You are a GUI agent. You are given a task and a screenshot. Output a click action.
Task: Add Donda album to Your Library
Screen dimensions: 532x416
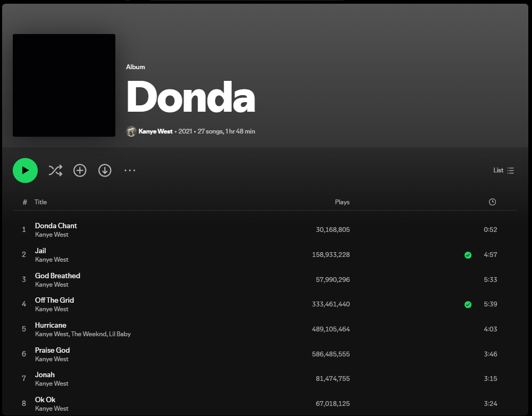pyautogui.click(x=80, y=170)
